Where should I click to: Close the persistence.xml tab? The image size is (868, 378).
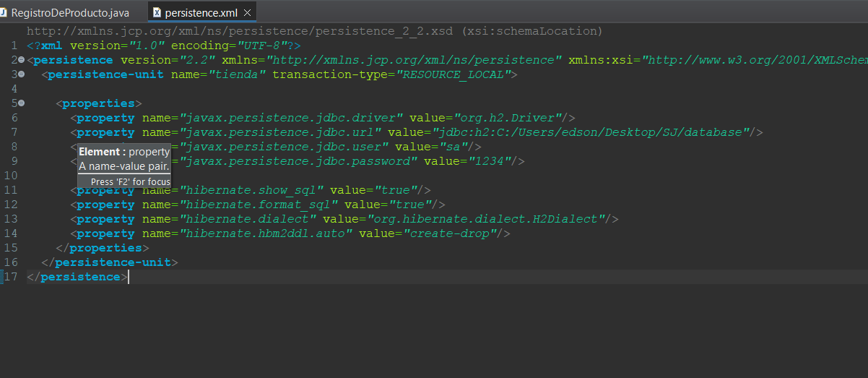[248, 13]
